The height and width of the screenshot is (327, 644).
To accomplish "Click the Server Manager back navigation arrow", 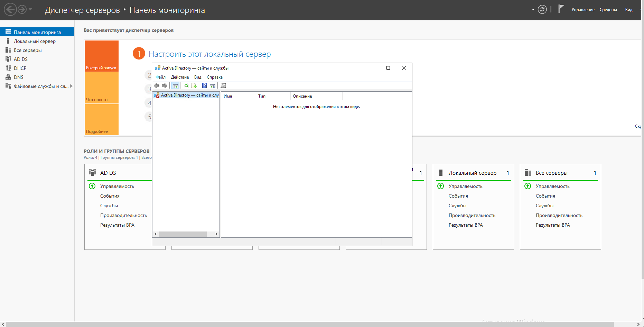I will click(10, 9).
